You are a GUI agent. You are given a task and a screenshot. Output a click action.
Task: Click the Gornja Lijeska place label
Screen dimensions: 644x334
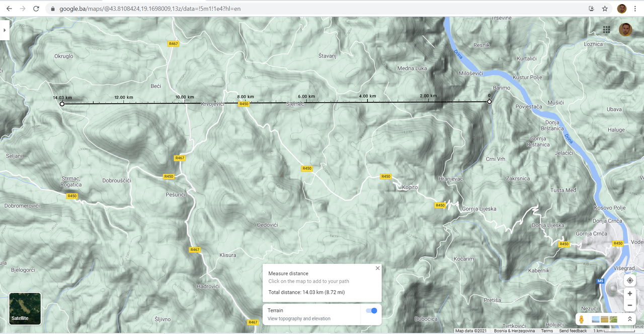tap(479, 209)
